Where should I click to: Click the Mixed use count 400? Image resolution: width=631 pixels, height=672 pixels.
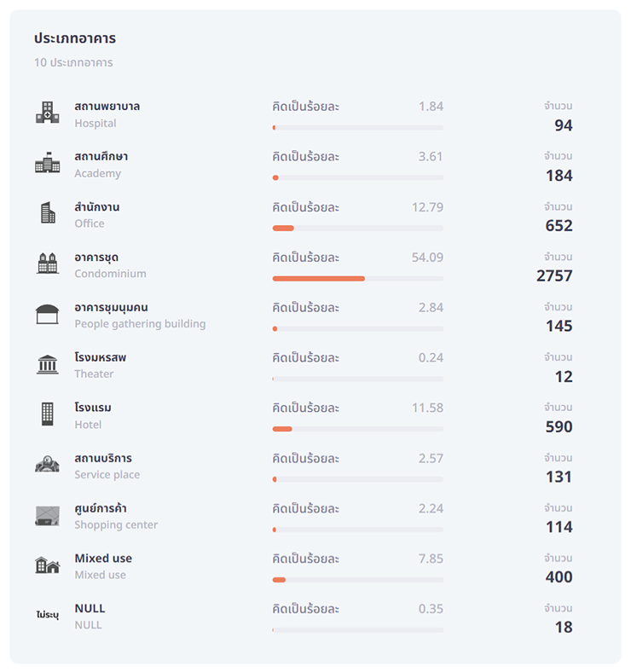coord(559,576)
